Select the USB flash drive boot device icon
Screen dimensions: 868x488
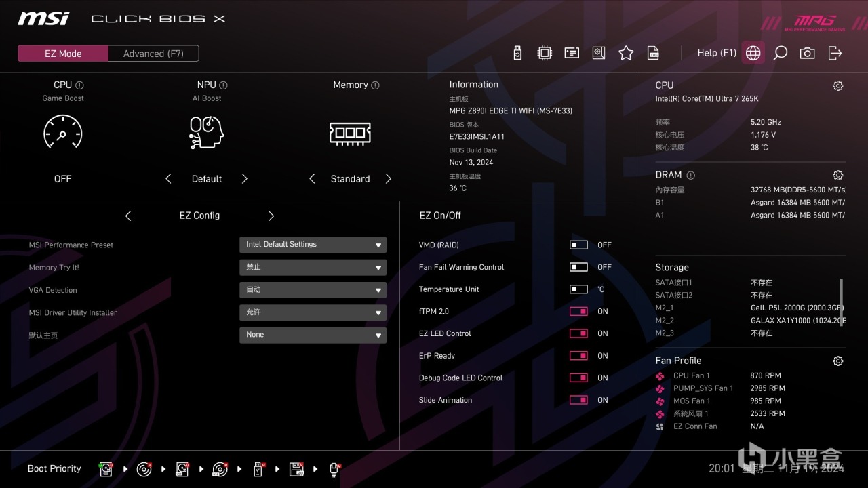click(x=258, y=469)
